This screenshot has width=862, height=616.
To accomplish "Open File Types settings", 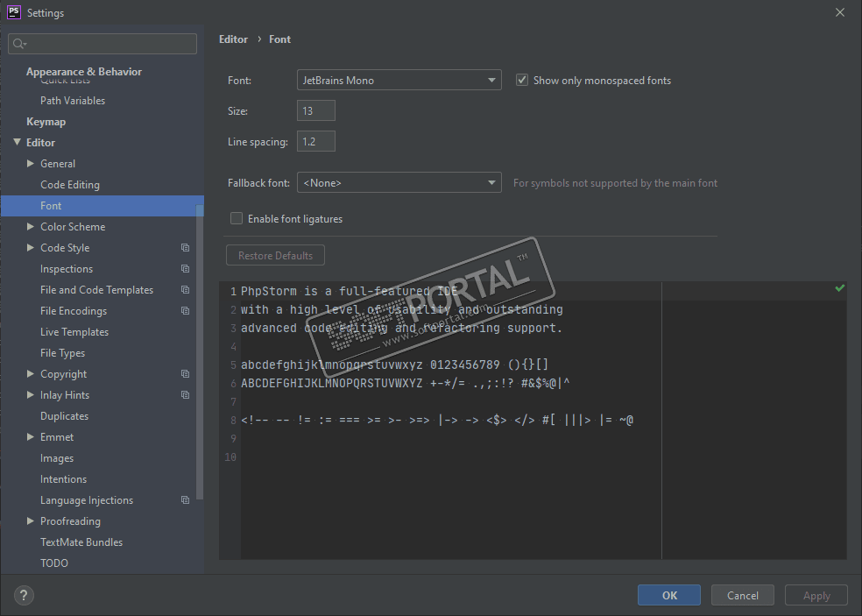I will pos(63,352).
